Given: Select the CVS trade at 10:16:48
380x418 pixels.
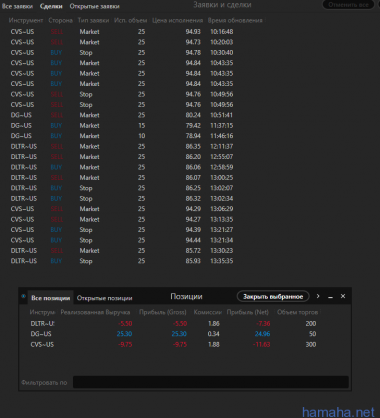Looking at the screenshot, I should tap(122, 32).
